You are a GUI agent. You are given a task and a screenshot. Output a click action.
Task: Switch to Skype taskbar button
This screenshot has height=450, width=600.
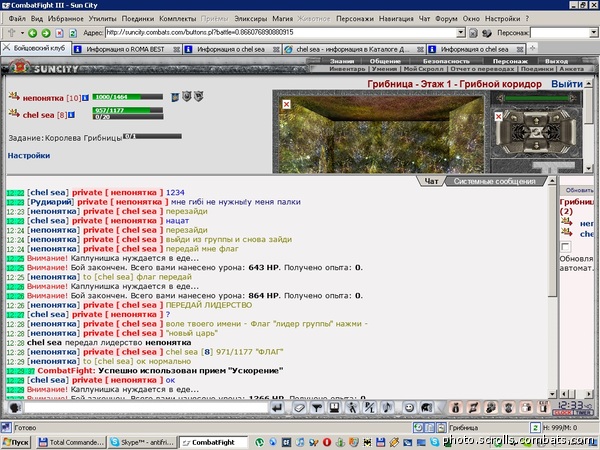point(143,442)
